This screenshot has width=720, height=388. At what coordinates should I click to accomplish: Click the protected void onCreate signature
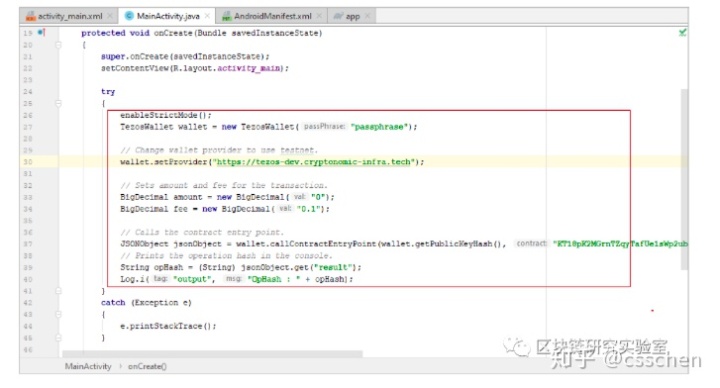tap(202, 33)
